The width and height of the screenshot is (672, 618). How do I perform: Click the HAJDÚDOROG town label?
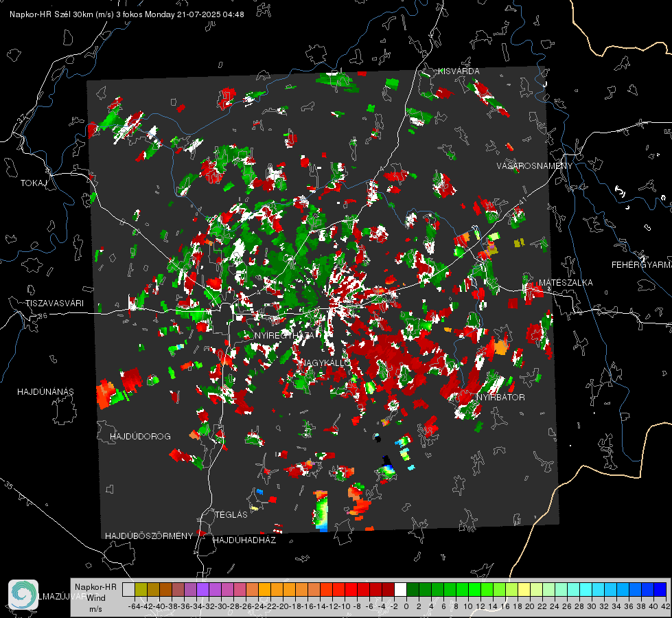pyautogui.click(x=140, y=436)
